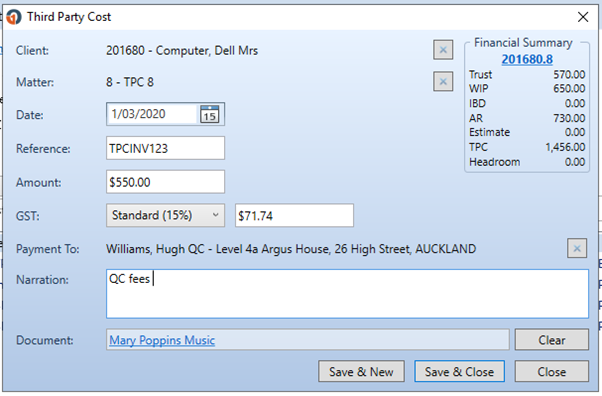Open the calendar date picker icon
Viewport: 602px width, 396px height.
tap(210, 114)
